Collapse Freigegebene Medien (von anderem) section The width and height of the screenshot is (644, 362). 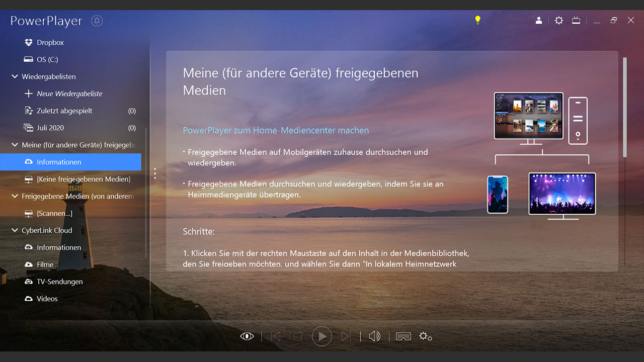pos(15,197)
